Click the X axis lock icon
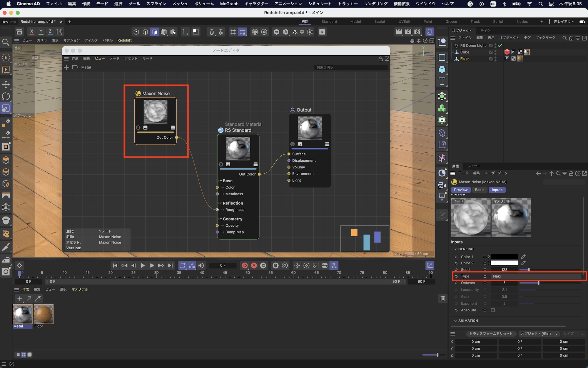This screenshot has height=368, width=588. (32, 32)
